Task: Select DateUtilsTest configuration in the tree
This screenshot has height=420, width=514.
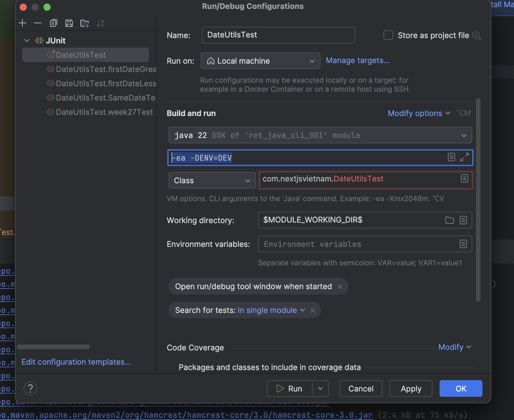Action: tap(85, 55)
